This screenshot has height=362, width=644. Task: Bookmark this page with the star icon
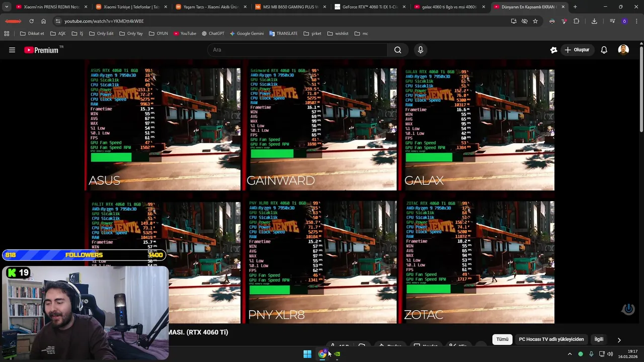point(535,21)
